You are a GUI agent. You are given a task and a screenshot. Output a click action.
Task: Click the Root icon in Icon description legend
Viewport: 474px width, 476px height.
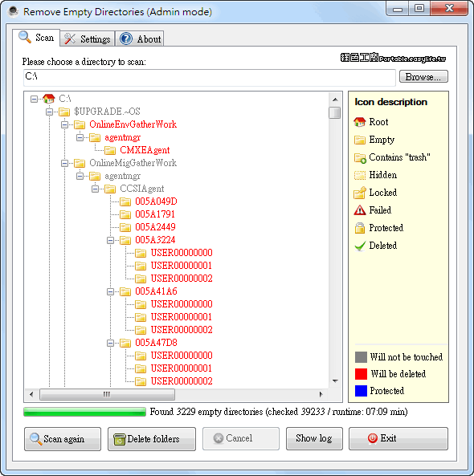point(360,122)
